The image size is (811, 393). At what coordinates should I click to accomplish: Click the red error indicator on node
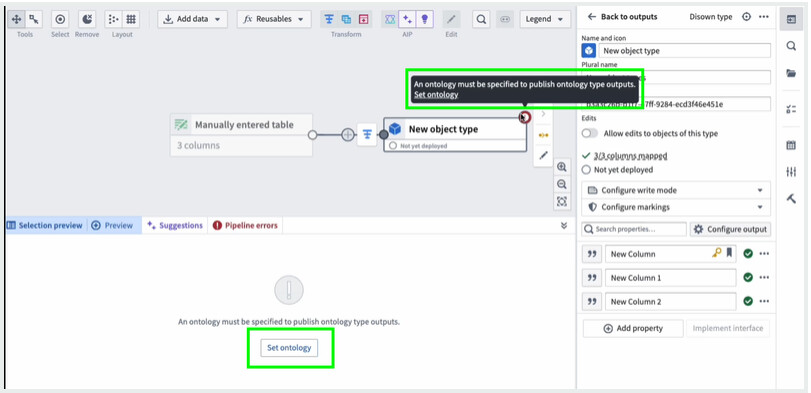coord(524,117)
